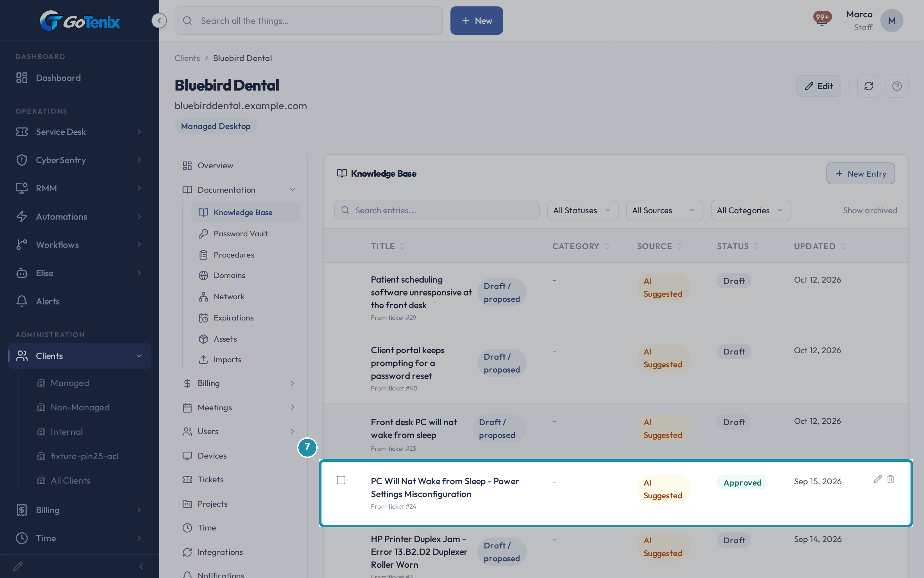Focus the Search entries field
924x578 pixels.
[x=437, y=210]
